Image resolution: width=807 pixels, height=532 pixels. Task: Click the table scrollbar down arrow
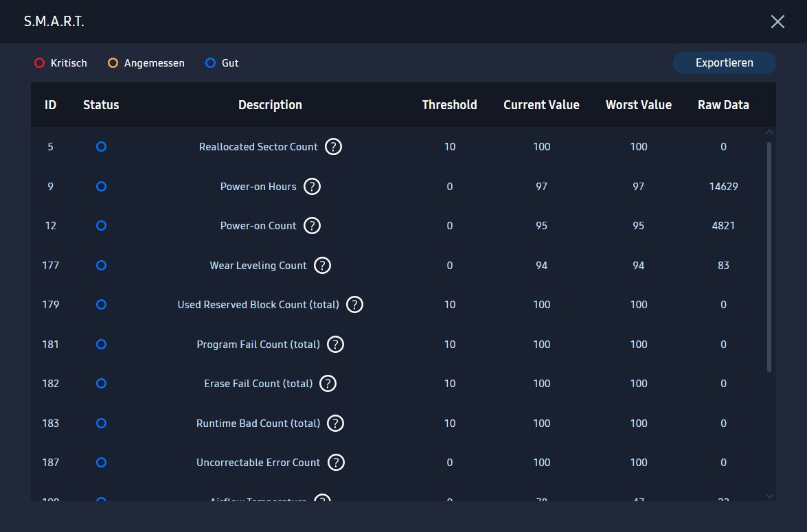(769, 496)
